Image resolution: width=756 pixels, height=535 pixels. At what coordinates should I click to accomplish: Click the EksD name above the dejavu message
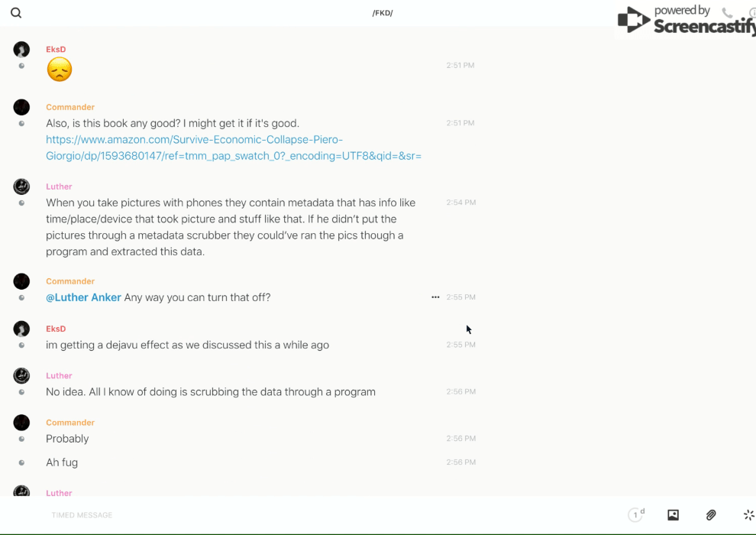tap(56, 329)
